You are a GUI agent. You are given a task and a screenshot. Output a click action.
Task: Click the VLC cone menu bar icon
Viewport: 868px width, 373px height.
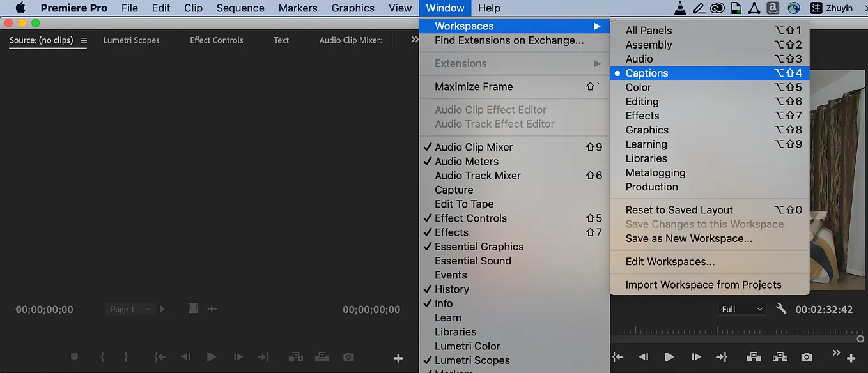click(x=681, y=8)
